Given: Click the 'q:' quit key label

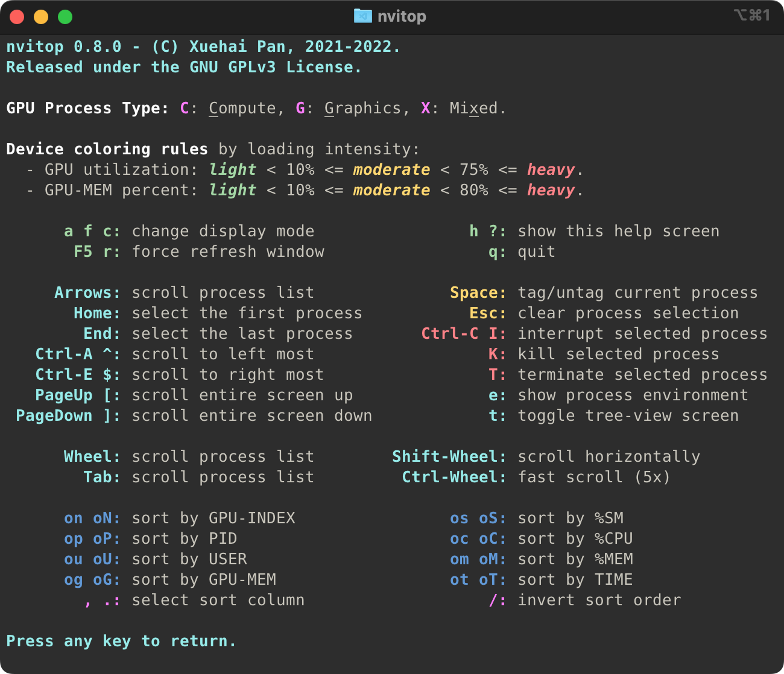Looking at the screenshot, I should pyautogui.click(x=498, y=251).
